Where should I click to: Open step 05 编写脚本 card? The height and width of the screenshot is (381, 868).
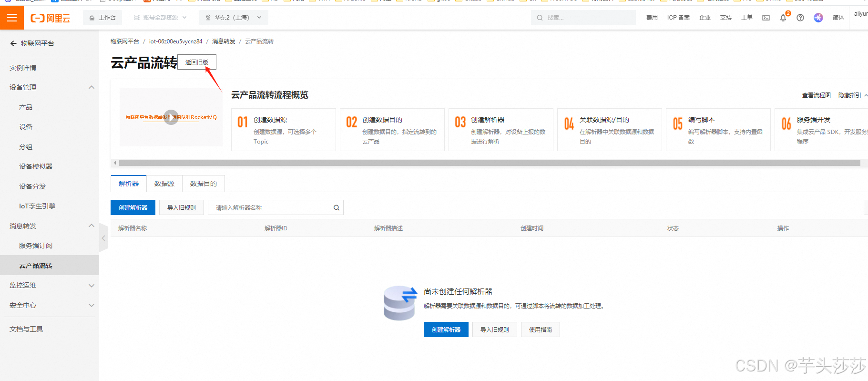coord(718,130)
